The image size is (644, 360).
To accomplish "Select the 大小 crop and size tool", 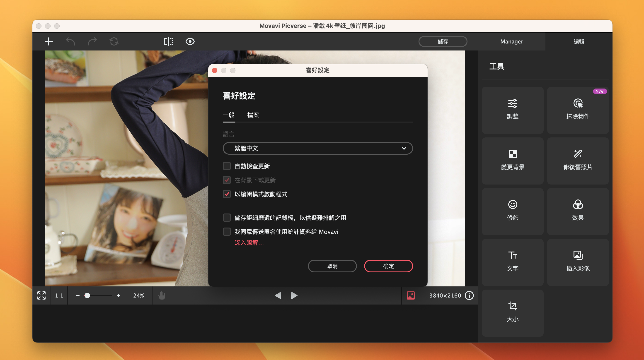I will (513, 313).
